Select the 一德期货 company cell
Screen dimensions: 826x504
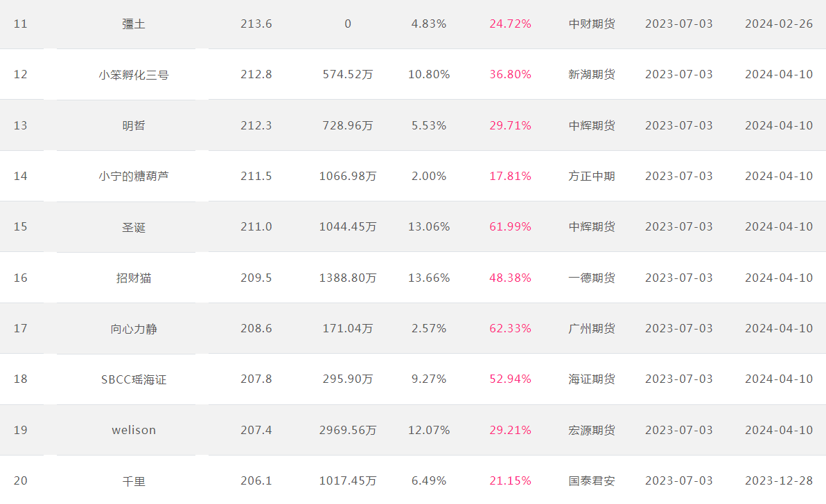point(592,278)
